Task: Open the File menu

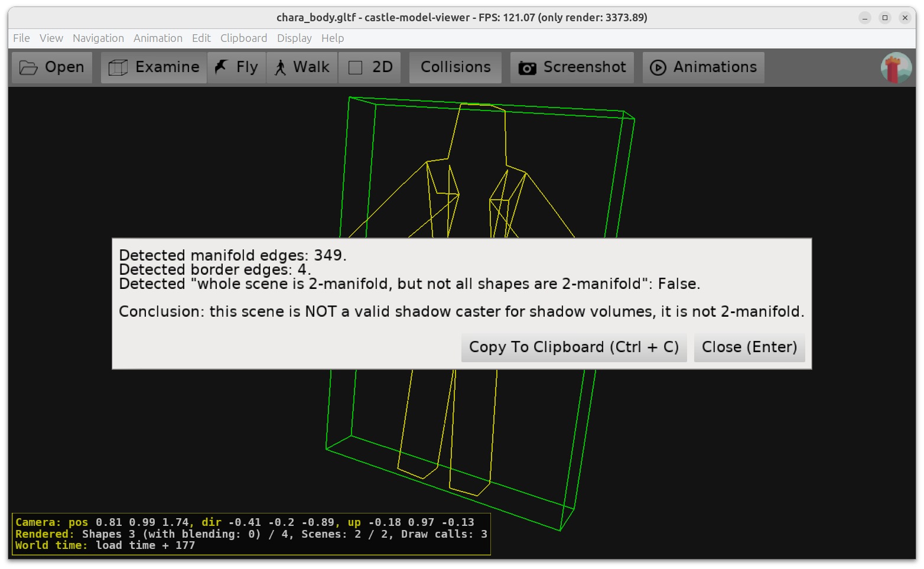Action: [x=21, y=38]
